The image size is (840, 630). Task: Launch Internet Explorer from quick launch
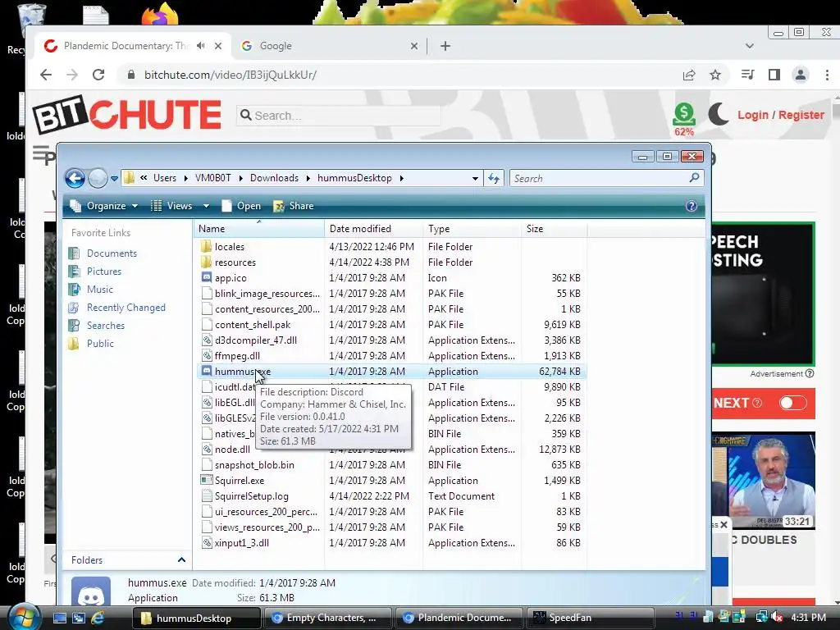click(98, 618)
